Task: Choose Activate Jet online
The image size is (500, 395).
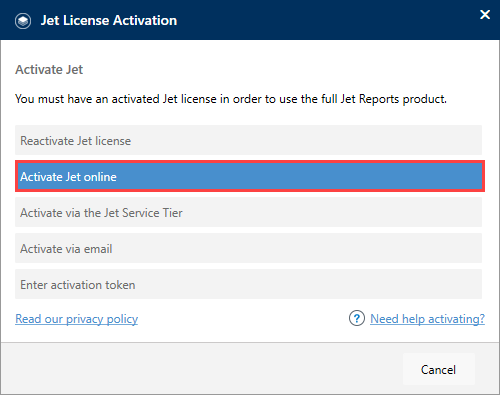Action: (x=250, y=176)
